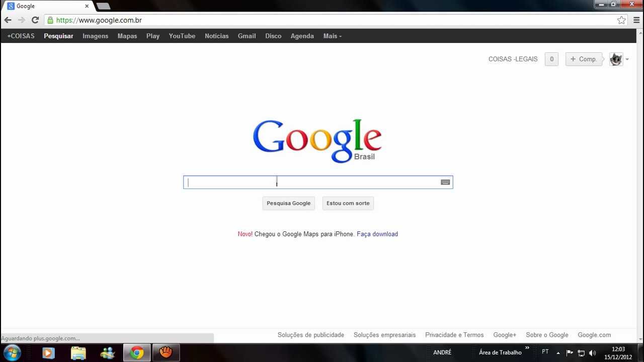The image size is (644, 362).
Task: Open Mapas from the Google bar
Action: tap(127, 36)
